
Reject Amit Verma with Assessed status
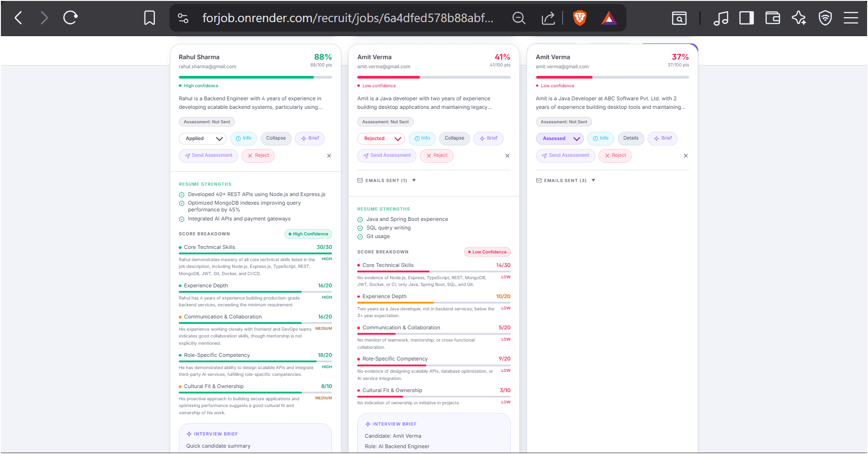(x=615, y=155)
